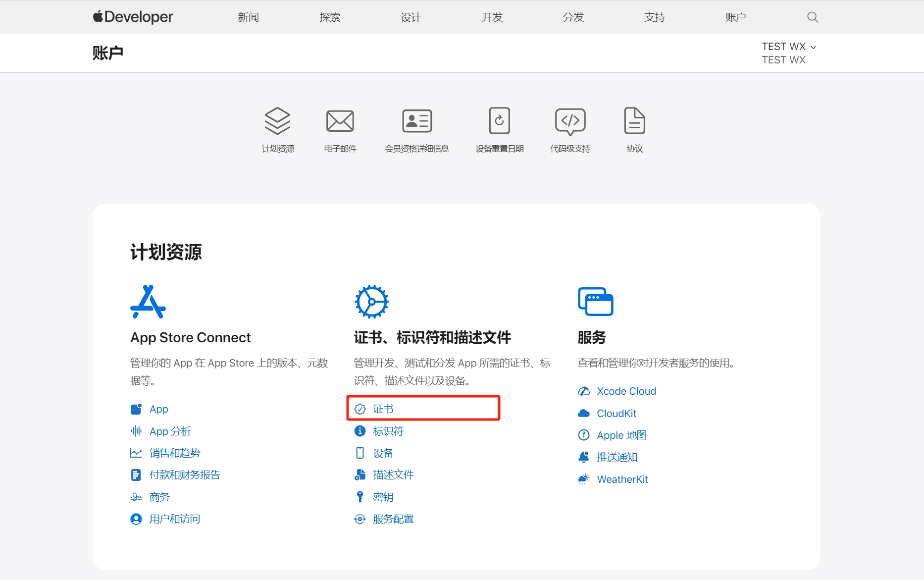Click the phone icon beside 设备

click(360, 453)
